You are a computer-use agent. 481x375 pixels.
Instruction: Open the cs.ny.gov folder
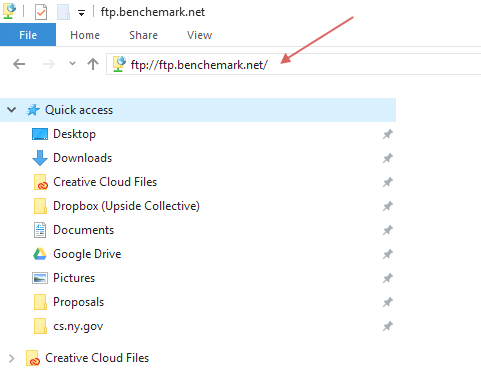tap(78, 326)
